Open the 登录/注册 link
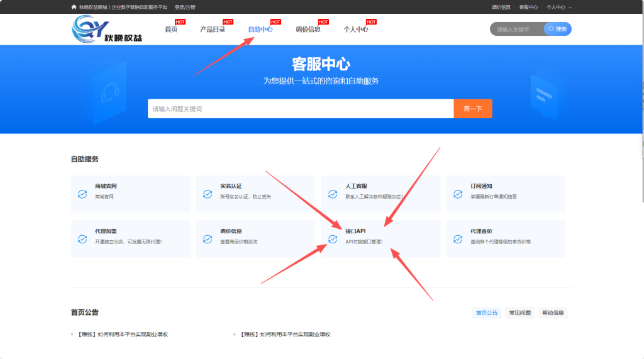The image size is (644, 359). (185, 7)
